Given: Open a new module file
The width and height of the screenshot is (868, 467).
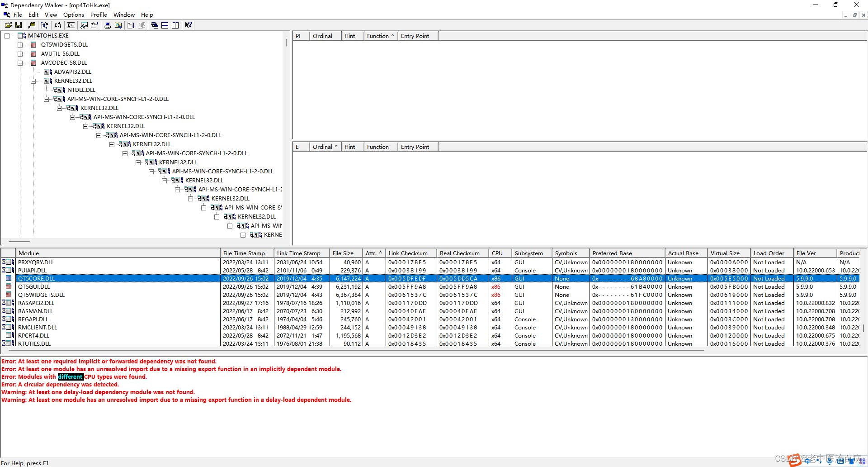Looking at the screenshot, I should (8, 25).
